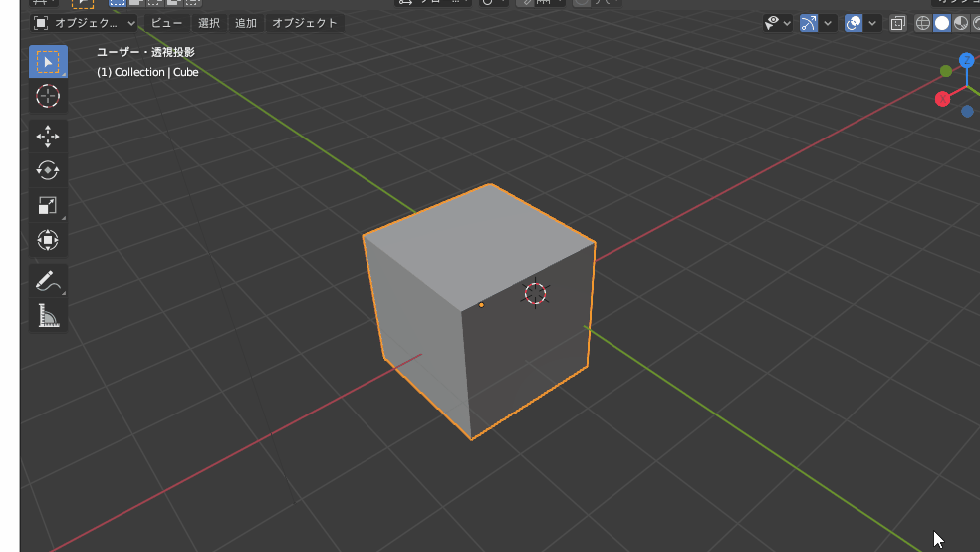
Task: Click the blue Z axis on navigation gizmo
Action: pos(967,60)
